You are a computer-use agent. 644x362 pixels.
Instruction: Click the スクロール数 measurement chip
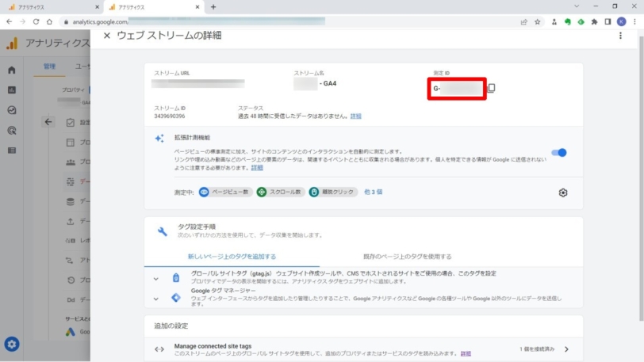tap(280, 192)
